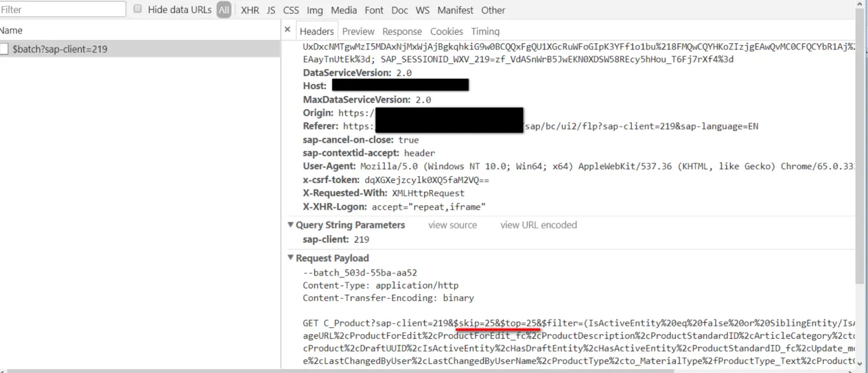Image resolution: width=868 pixels, height=373 pixels.
Task: Open the Headers tab
Action: coord(317,31)
